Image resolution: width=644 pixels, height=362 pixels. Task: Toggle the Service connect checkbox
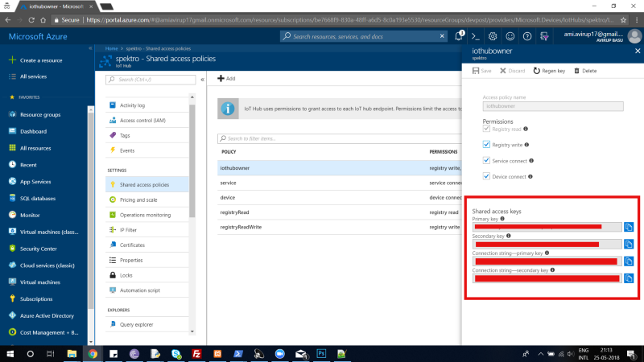(486, 160)
